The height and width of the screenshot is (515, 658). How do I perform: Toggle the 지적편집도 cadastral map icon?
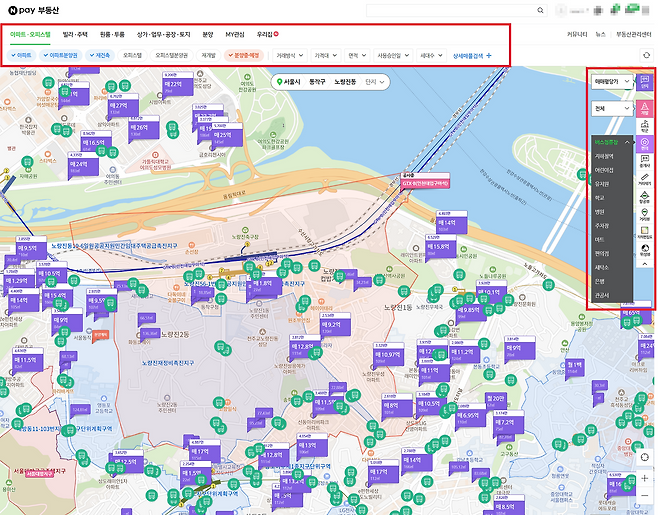[644, 233]
